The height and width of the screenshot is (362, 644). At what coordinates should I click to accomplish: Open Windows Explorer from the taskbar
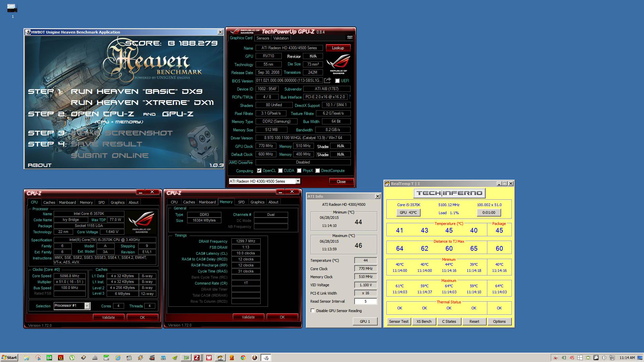(26, 358)
